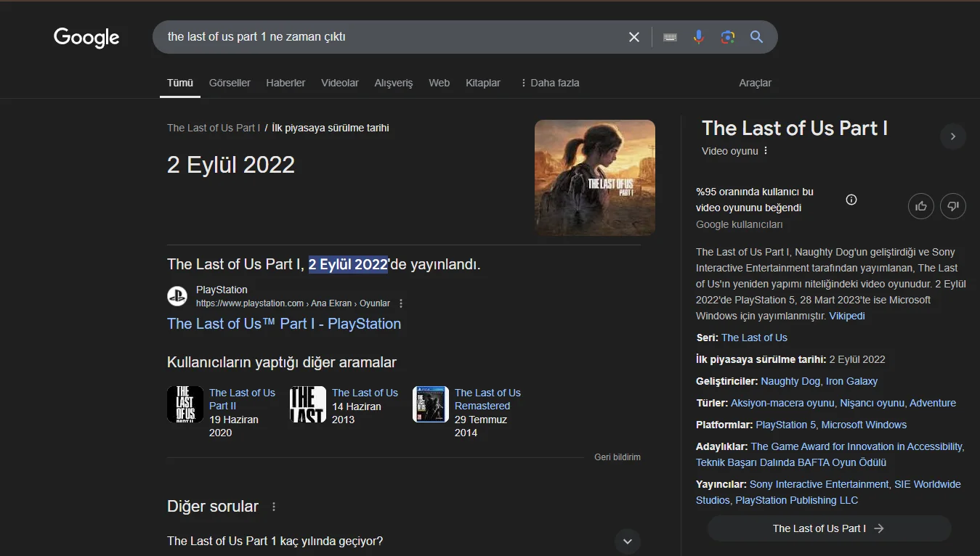980x556 pixels.
Task: Click The Last of Us Part I button
Action: click(x=829, y=528)
